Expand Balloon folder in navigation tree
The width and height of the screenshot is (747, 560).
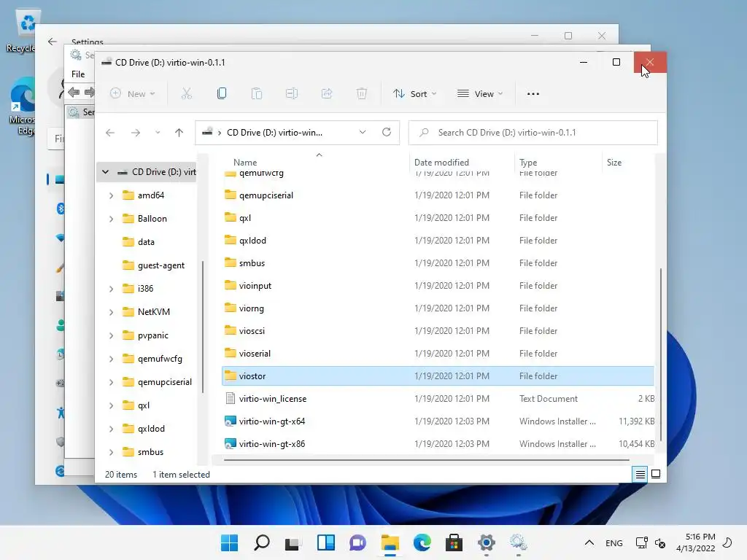111,219
